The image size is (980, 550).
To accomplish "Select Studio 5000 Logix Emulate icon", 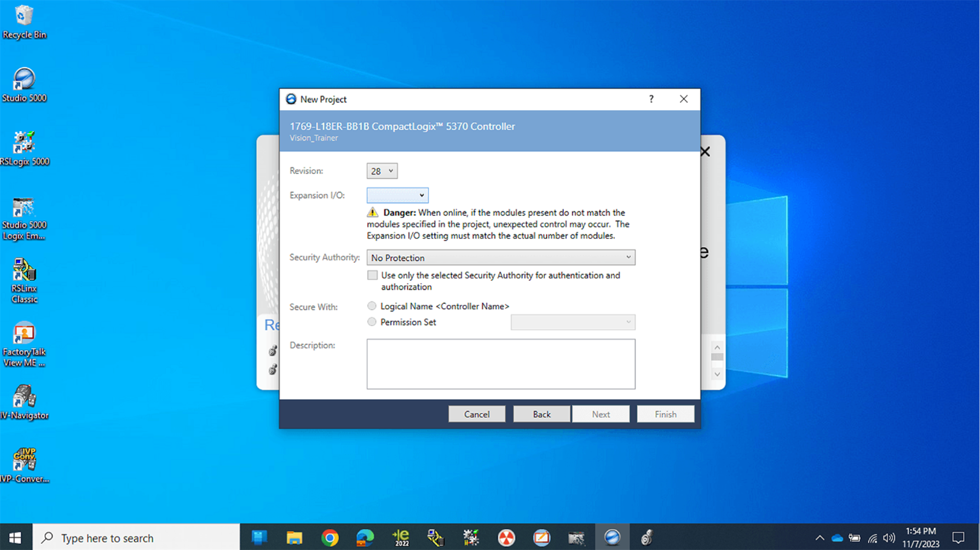I will tap(24, 218).
